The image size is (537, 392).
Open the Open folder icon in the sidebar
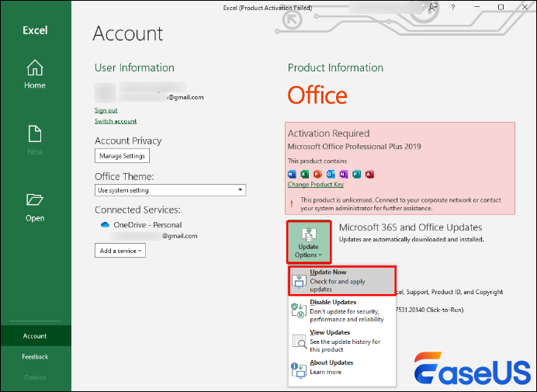[x=35, y=199]
